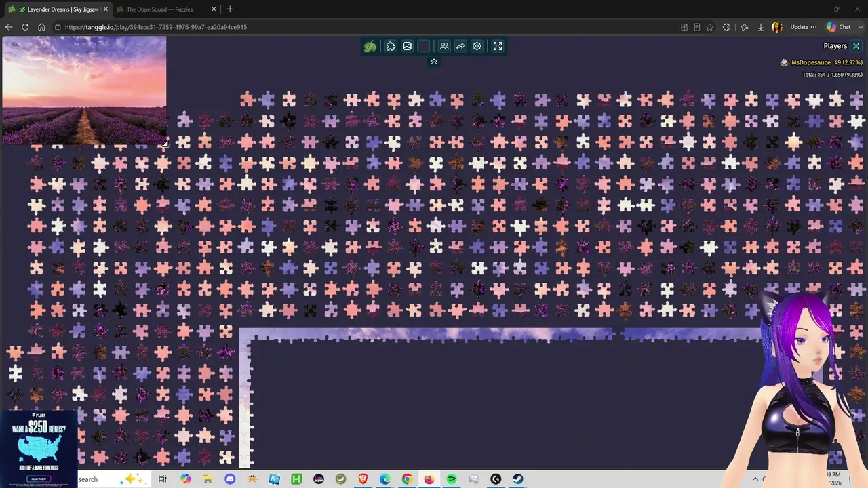Go to the browser home page
Image resolution: width=868 pixels, height=488 pixels.
point(41,27)
